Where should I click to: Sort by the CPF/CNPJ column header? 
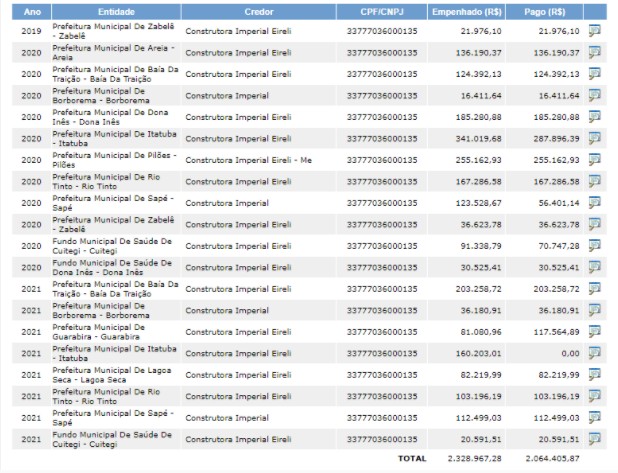click(x=382, y=12)
